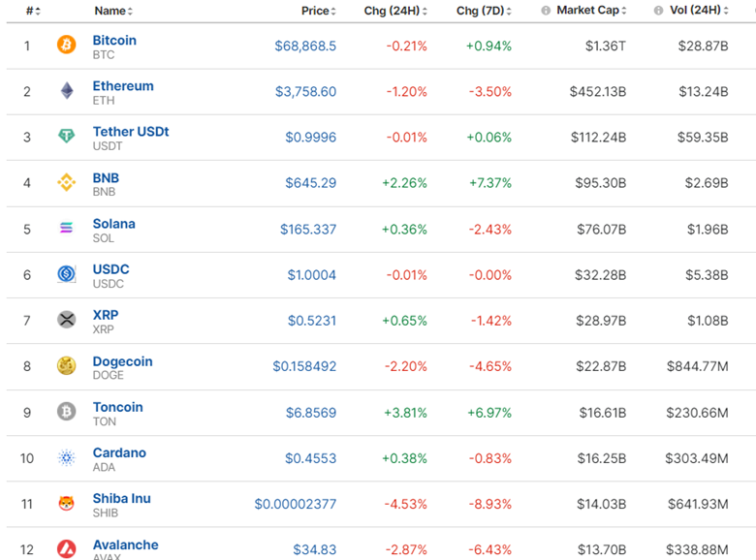This screenshot has width=756, height=560.
Task: Select Ethereum 7D change -3.50%
Action: 489,92
